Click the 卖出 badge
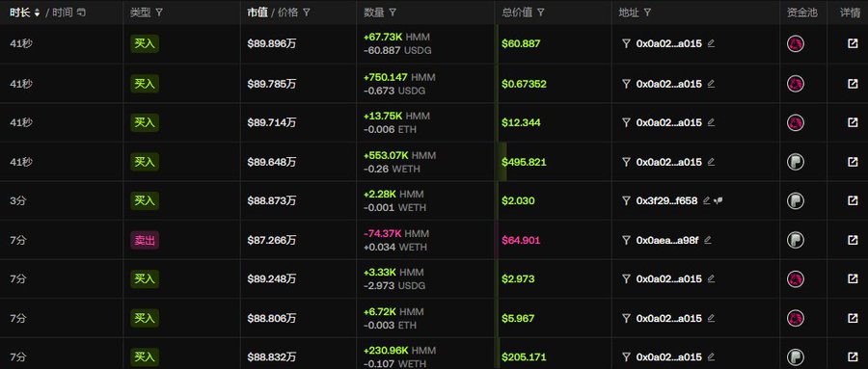Screen dimensions: 868x369 point(145,240)
